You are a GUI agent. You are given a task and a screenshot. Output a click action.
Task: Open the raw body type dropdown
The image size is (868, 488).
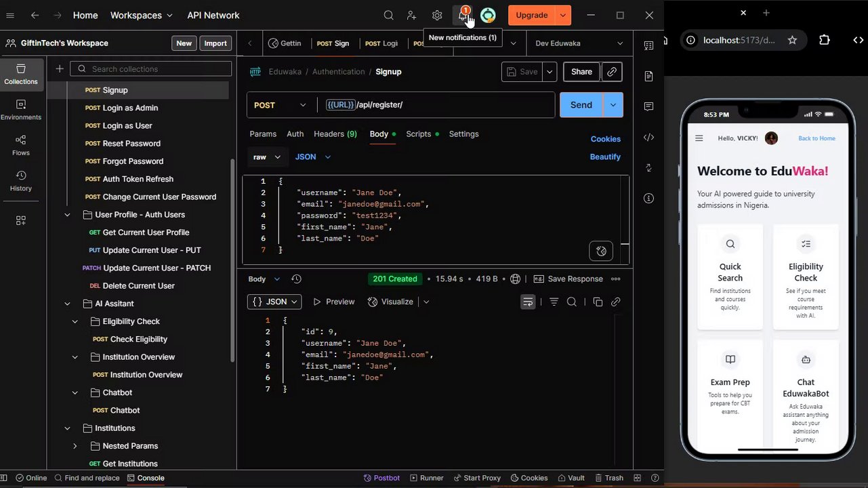[x=266, y=157]
